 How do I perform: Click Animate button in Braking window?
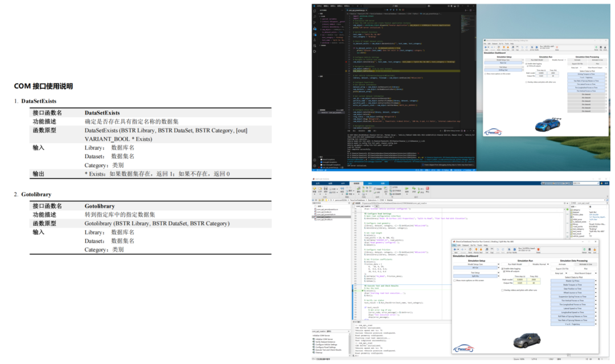(562, 264)
